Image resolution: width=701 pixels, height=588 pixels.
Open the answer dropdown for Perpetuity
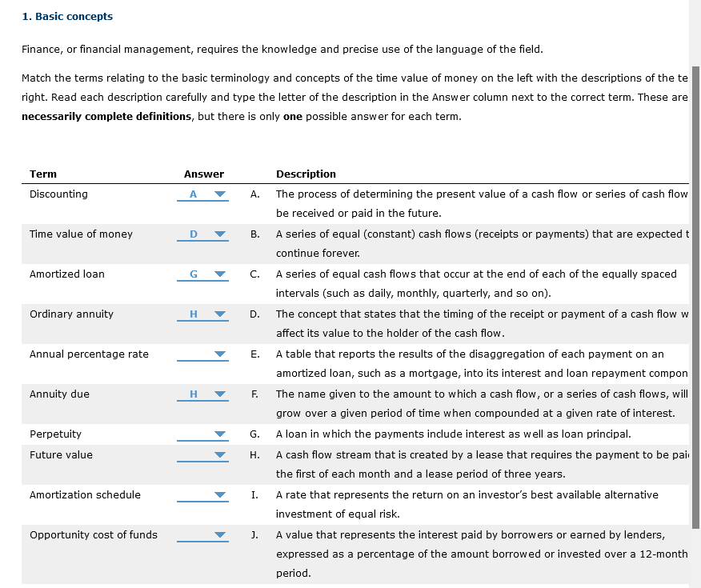(x=220, y=434)
